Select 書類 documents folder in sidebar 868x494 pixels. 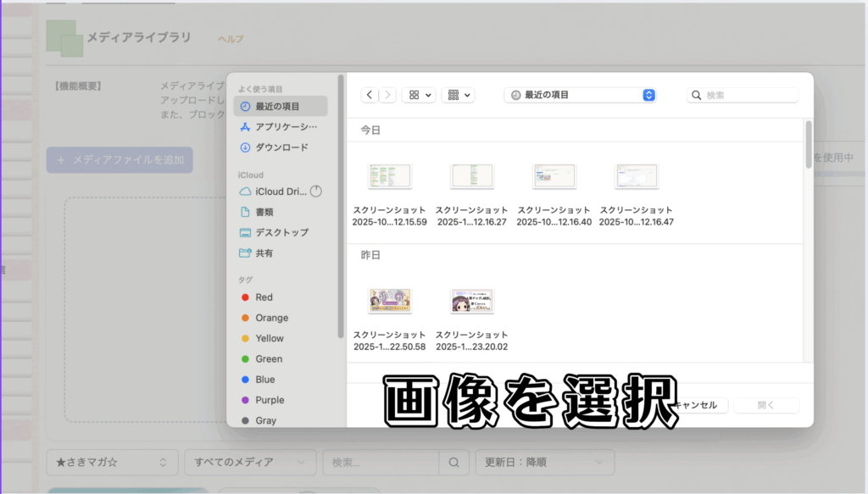[264, 212]
